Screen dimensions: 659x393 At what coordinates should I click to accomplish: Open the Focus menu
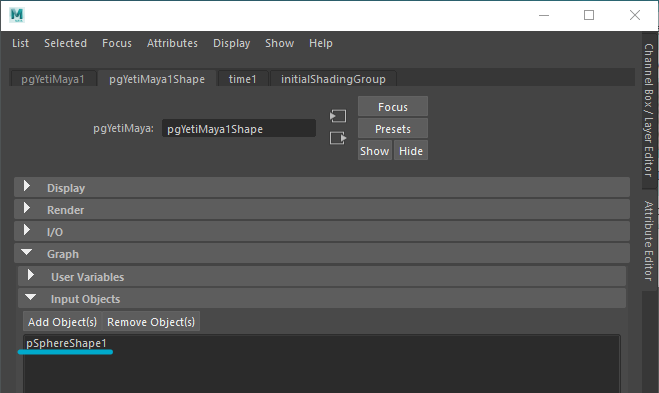tap(117, 43)
